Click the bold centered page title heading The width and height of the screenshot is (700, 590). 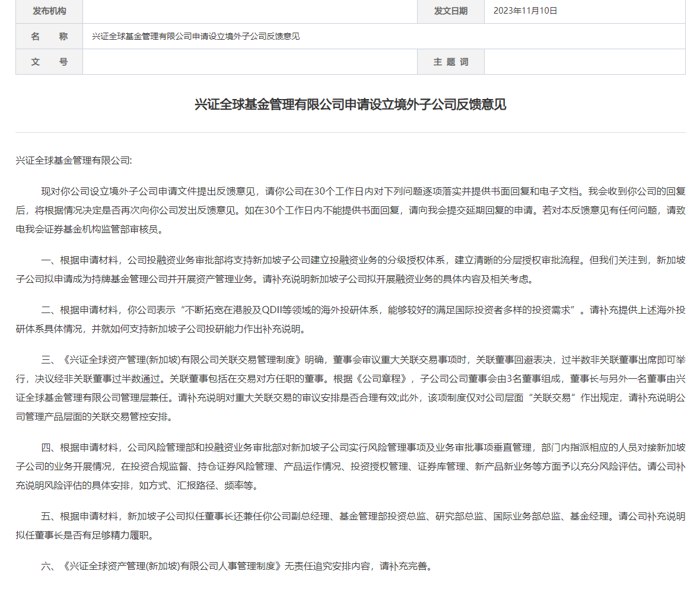[350, 105]
